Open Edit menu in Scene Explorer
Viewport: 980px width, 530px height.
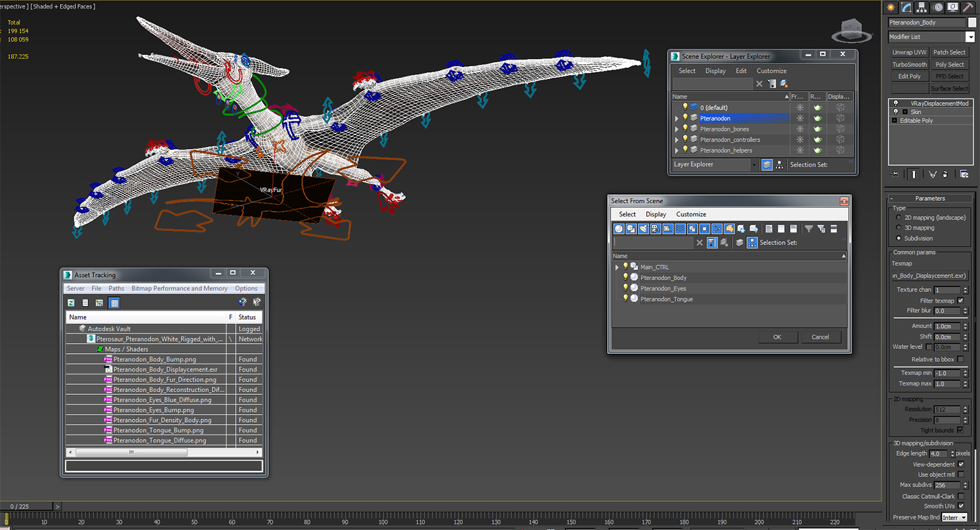(x=741, y=71)
